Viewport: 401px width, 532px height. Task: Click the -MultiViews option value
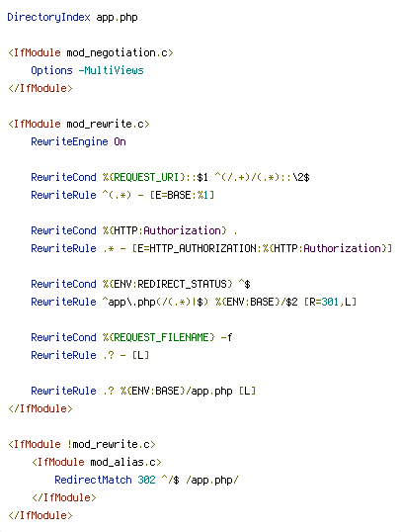point(112,70)
